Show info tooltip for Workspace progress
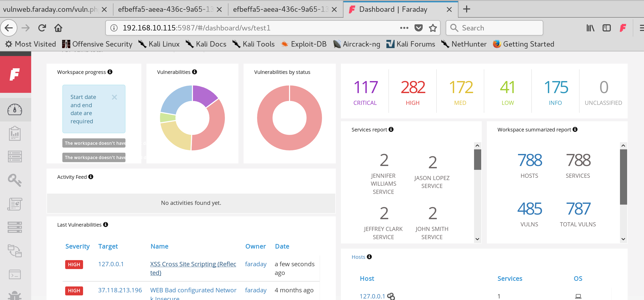 tap(110, 72)
